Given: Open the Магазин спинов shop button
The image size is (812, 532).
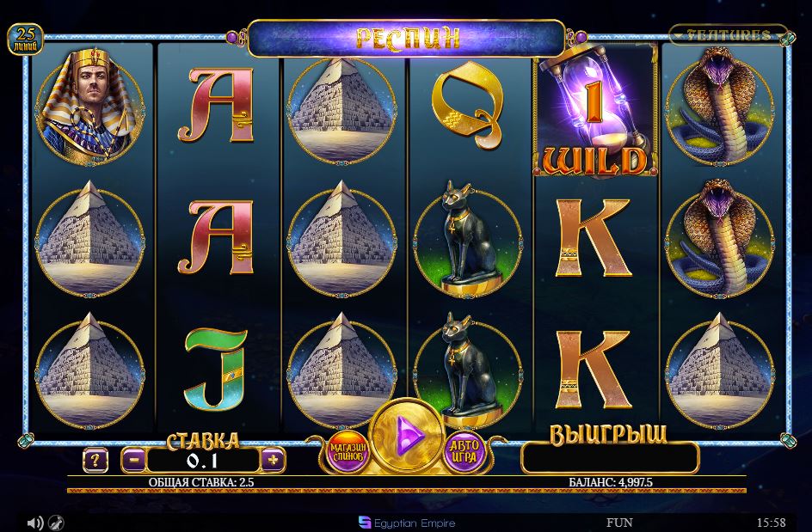Looking at the screenshot, I should (348, 452).
